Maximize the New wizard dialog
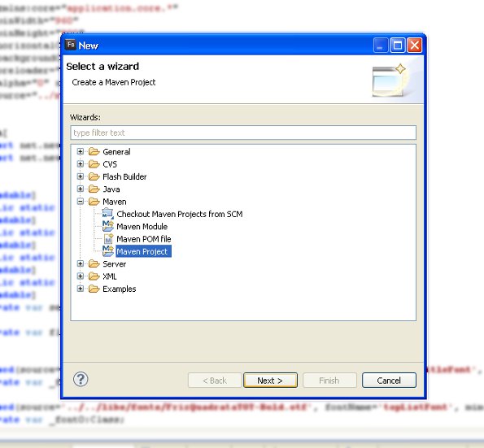This screenshot has height=448, width=484. point(398,46)
